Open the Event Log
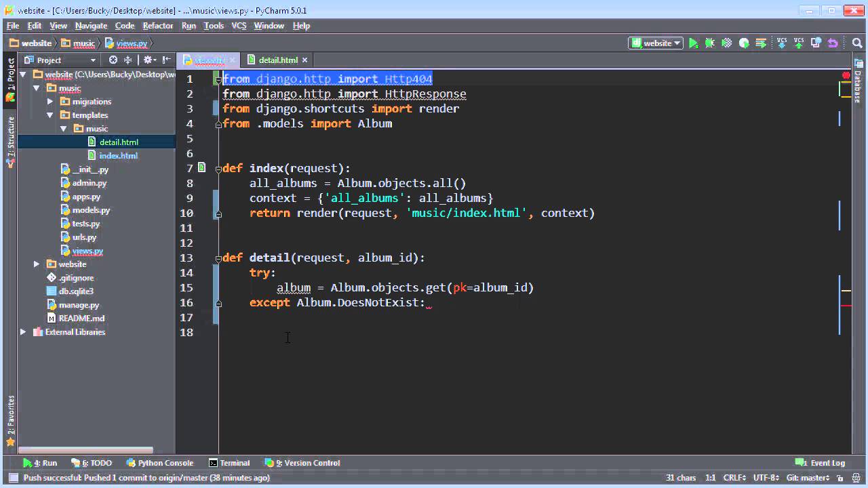The width and height of the screenshot is (868, 488). tap(821, 463)
